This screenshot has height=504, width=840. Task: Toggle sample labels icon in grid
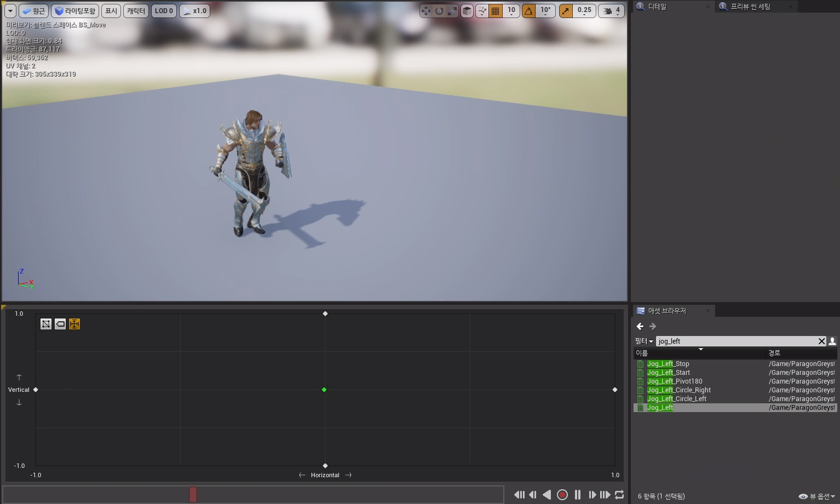click(60, 324)
